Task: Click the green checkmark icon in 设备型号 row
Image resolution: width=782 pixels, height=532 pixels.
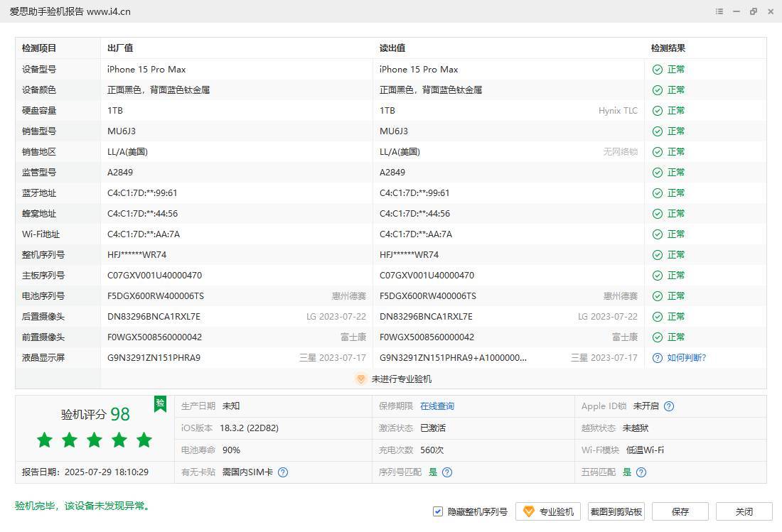Action: pyautogui.click(x=658, y=70)
